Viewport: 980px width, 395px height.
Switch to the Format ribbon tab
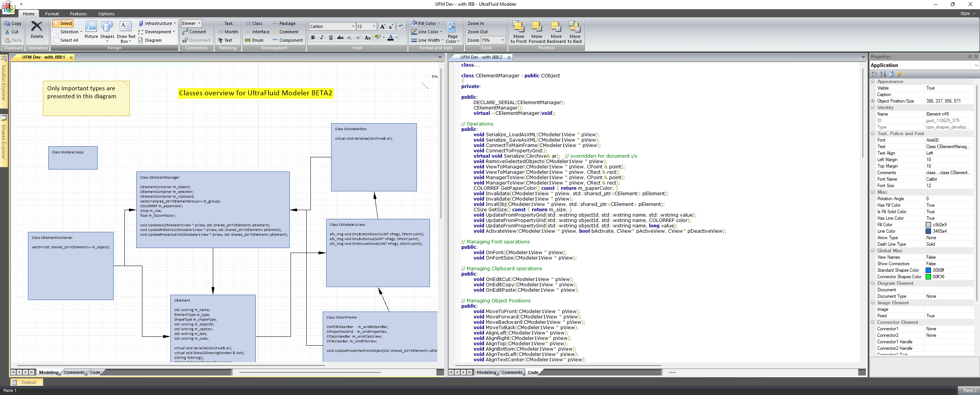52,14
